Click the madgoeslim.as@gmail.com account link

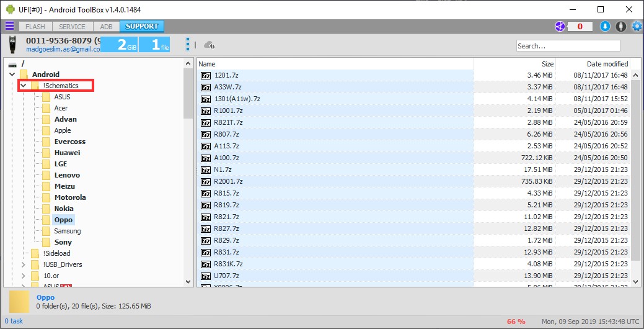[63, 49]
